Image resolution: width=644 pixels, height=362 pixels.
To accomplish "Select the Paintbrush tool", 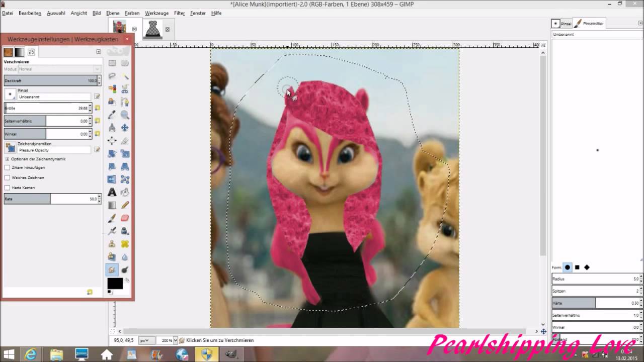I will coord(112,218).
